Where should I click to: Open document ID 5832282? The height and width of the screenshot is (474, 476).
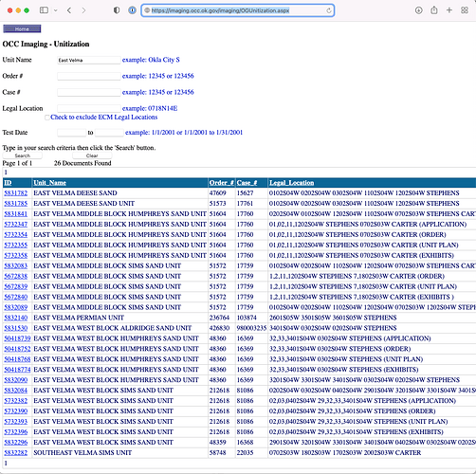16,453
